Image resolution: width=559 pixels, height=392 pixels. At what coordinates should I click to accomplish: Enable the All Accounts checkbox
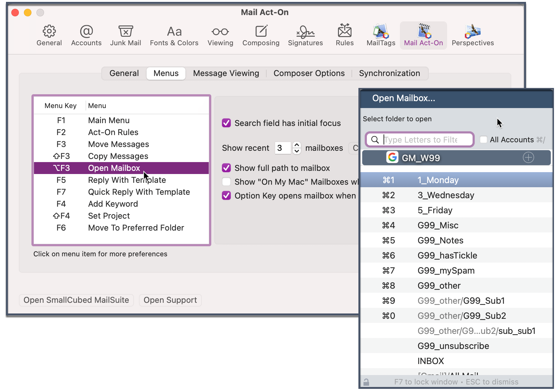tap(484, 139)
